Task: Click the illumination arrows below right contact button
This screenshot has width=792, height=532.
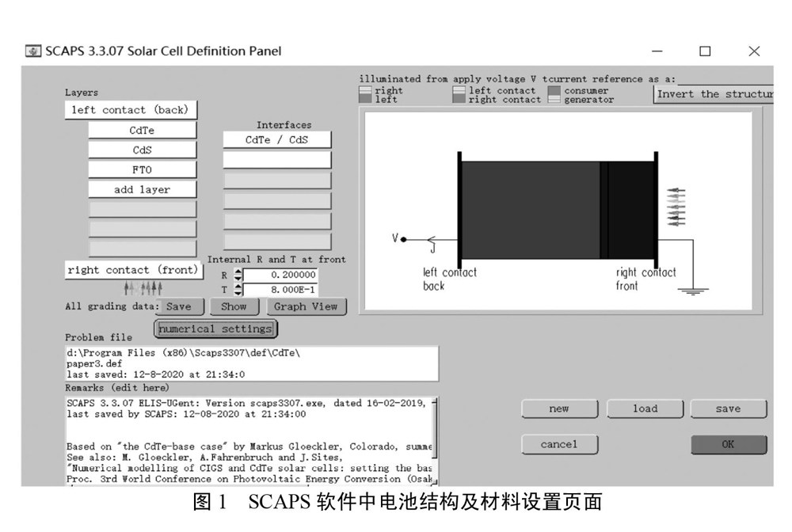Action: click(143, 288)
